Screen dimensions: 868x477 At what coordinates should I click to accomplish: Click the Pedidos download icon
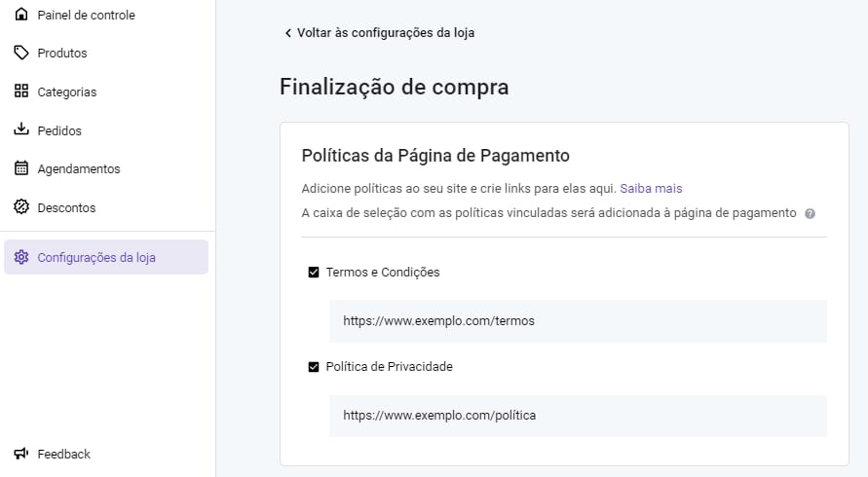pyautogui.click(x=21, y=130)
